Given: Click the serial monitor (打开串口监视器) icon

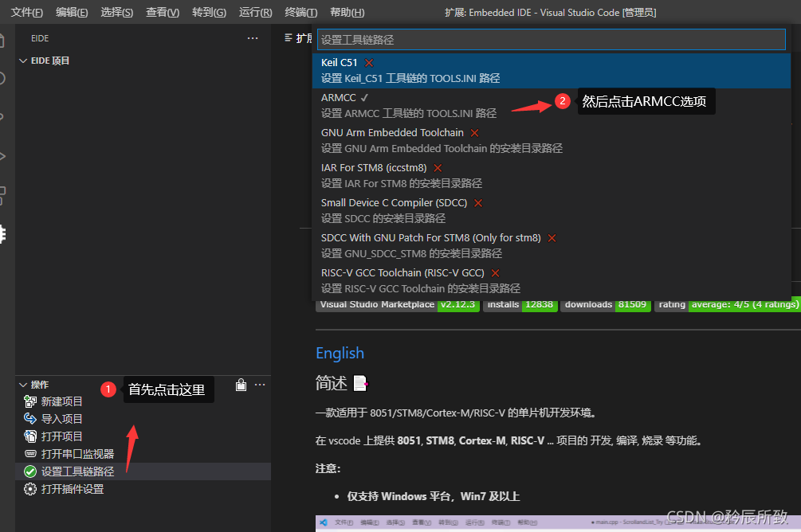Looking at the screenshot, I should pos(30,454).
